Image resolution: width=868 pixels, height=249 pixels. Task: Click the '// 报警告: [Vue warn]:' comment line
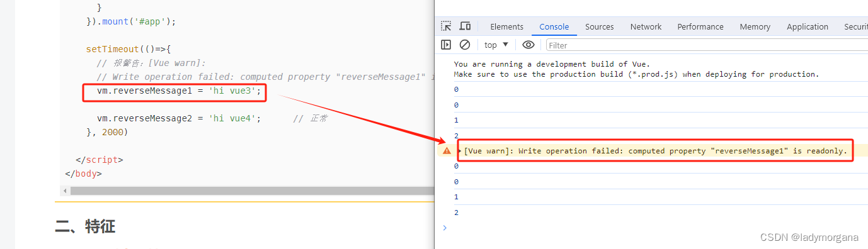pos(151,63)
